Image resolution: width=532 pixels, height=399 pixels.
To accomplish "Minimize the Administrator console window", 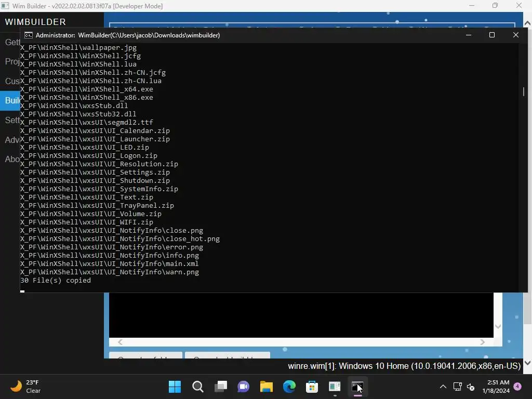I will (x=469, y=35).
